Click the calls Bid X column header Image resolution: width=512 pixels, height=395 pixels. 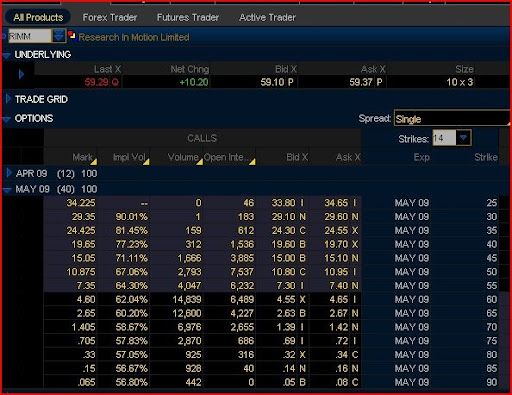click(x=297, y=157)
